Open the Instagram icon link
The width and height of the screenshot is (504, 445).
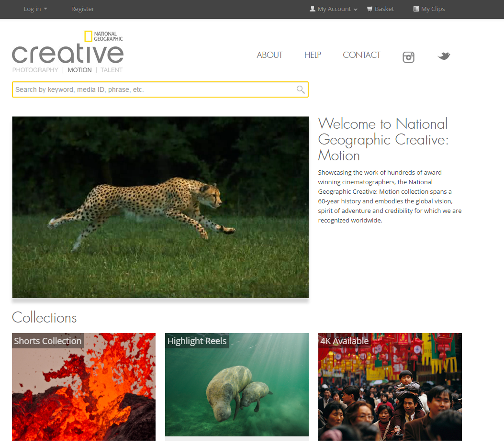point(408,57)
